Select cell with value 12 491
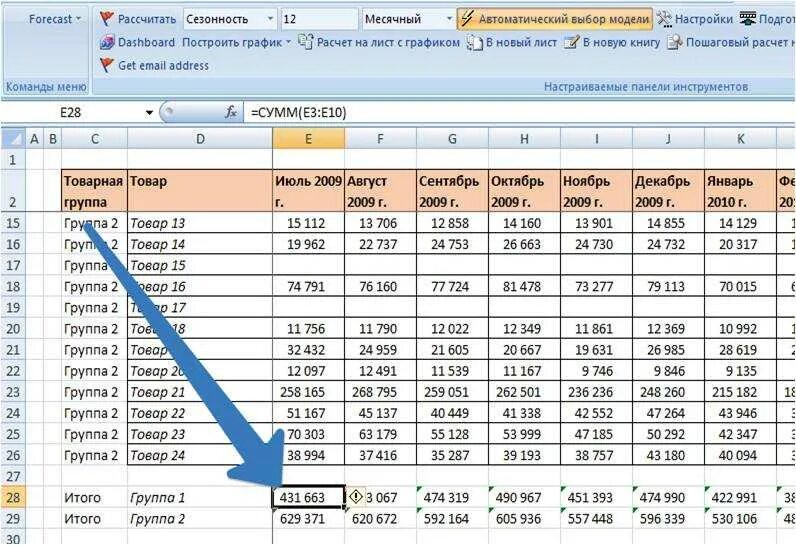The width and height of the screenshot is (796, 545). click(x=380, y=371)
